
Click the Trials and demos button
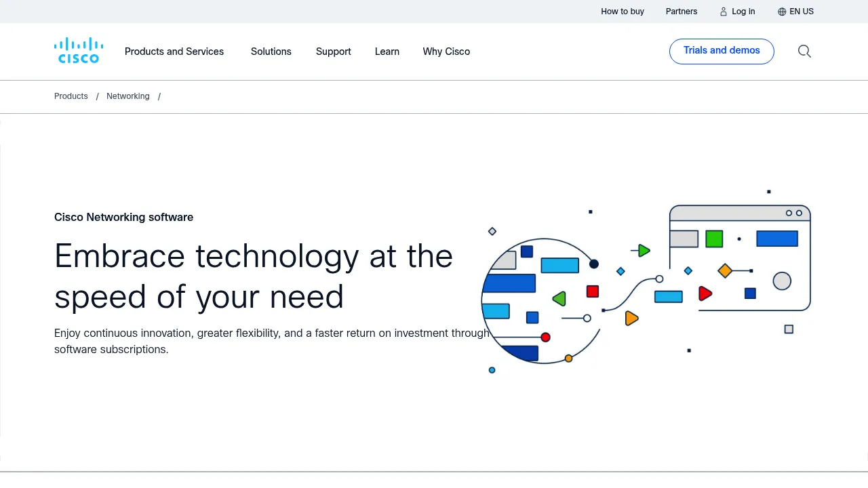click(x=722, y=52)
